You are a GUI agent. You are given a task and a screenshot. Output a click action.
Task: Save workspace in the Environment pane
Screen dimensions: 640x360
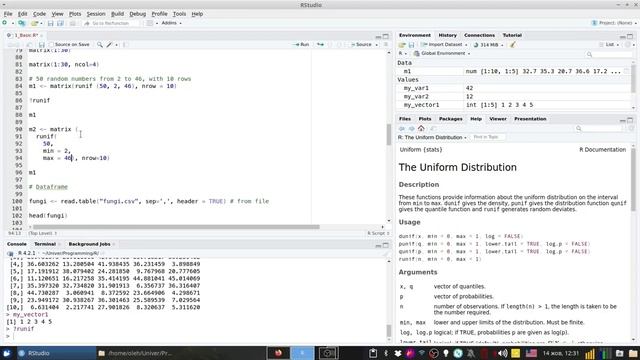(x=411, y=44)
